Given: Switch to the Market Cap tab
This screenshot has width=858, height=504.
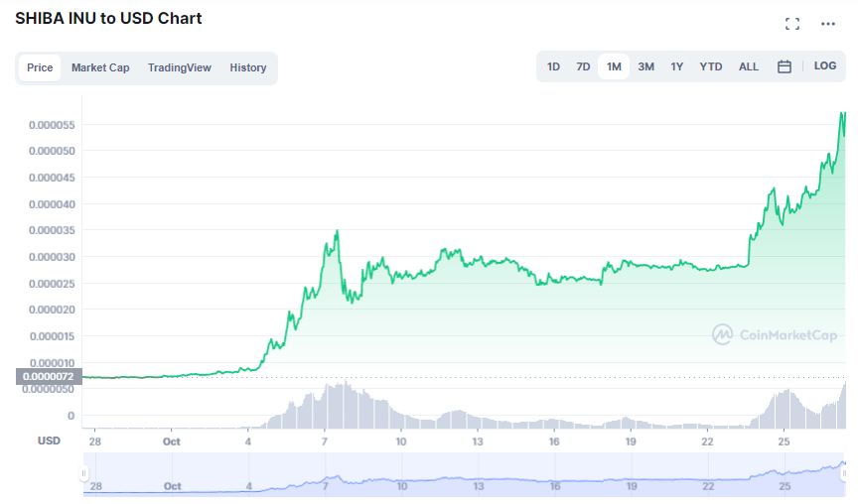Looking at the screenshot, I should [x=100, y=67].
